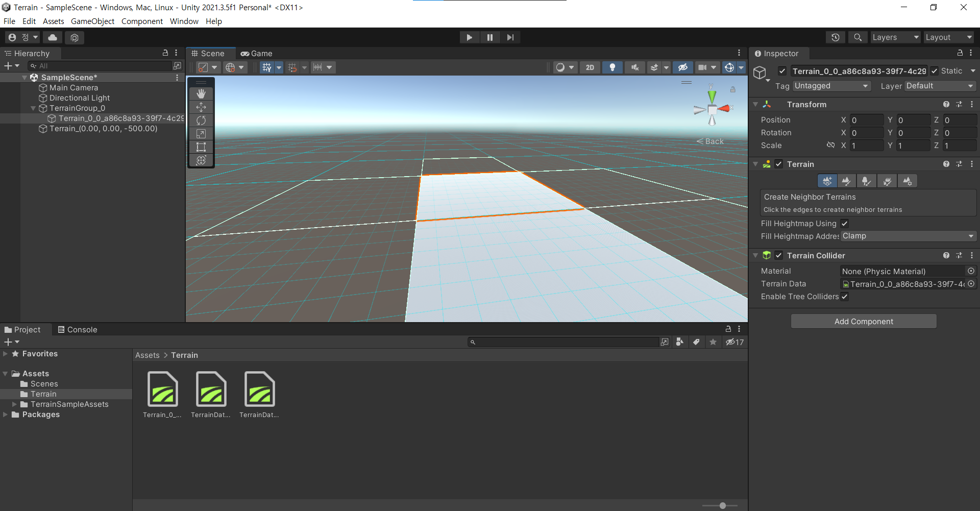Open the Assets menu
Image resolution: width=980 pixels, height=511 pixels.
coord(53,21)
